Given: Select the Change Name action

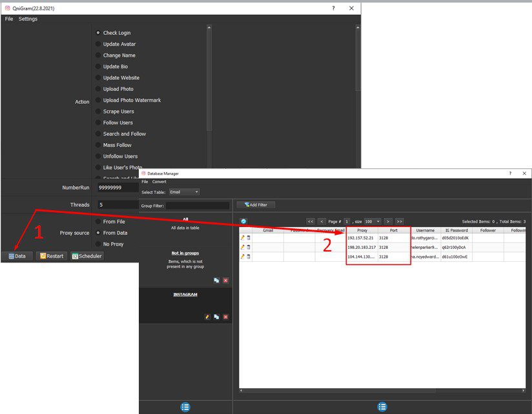Looking at the screenshot, I should click(116, 55).
